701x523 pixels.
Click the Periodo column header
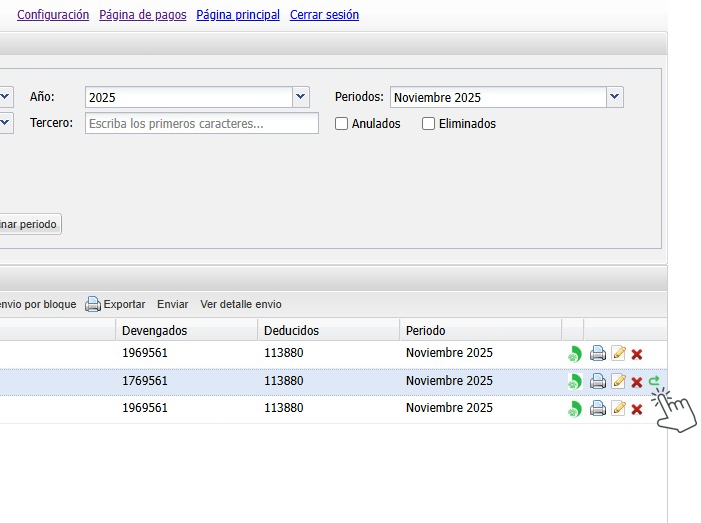tap(481, 330)
